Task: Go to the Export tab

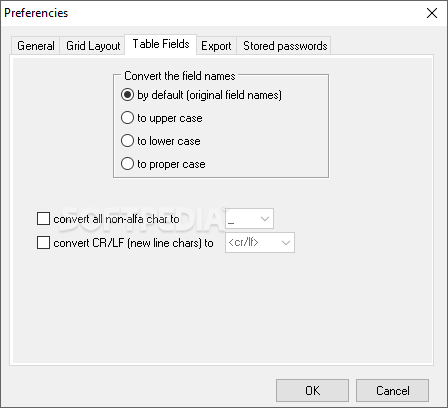Action: coord(216,46)
